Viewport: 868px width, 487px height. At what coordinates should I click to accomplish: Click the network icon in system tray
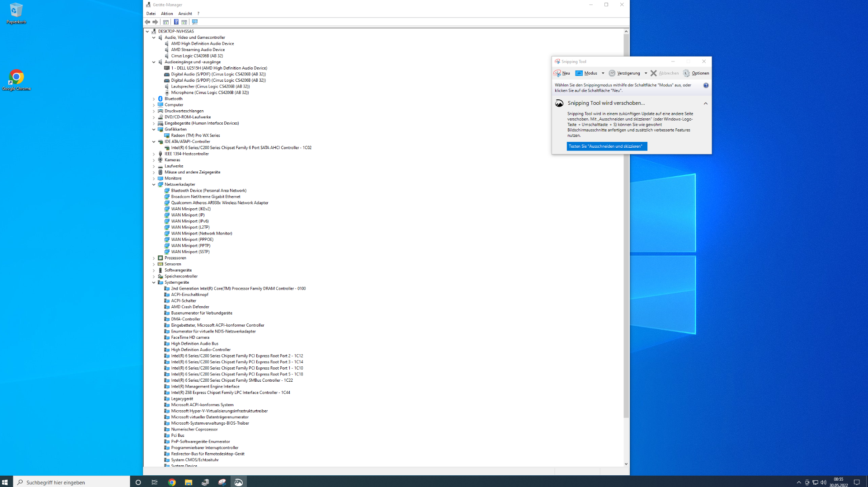[815, 482]
